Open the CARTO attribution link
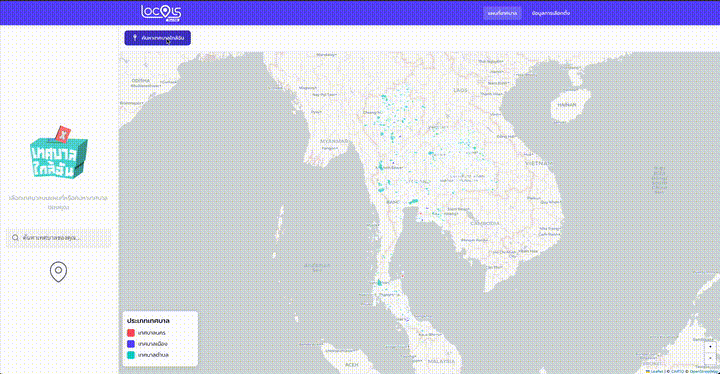This screenshot has width=720, height=374. pos(677,371)
